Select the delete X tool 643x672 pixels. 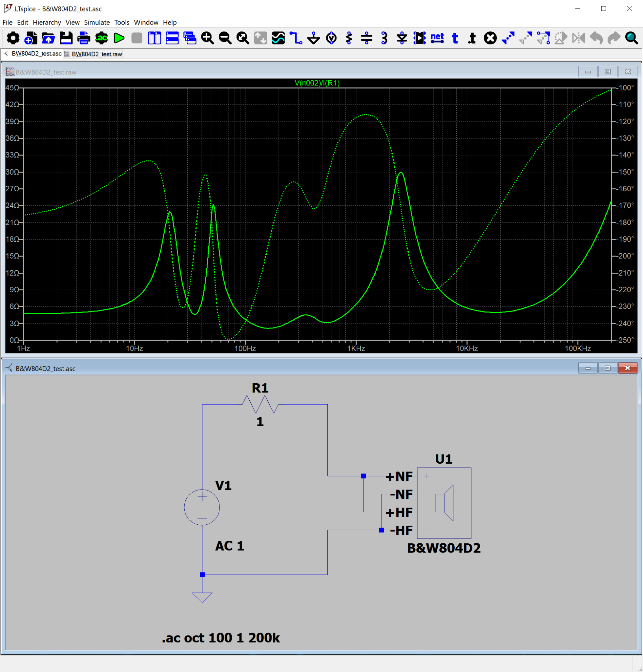point(490,38)
